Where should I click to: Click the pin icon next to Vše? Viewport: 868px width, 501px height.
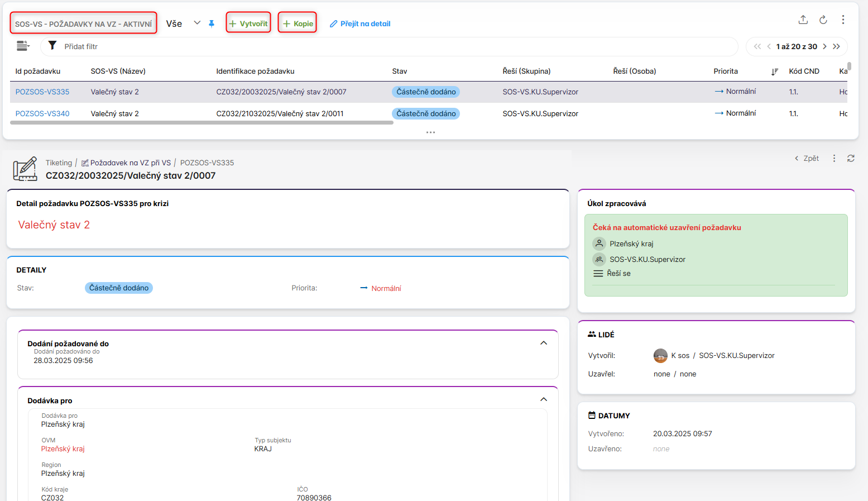point(212,23)
